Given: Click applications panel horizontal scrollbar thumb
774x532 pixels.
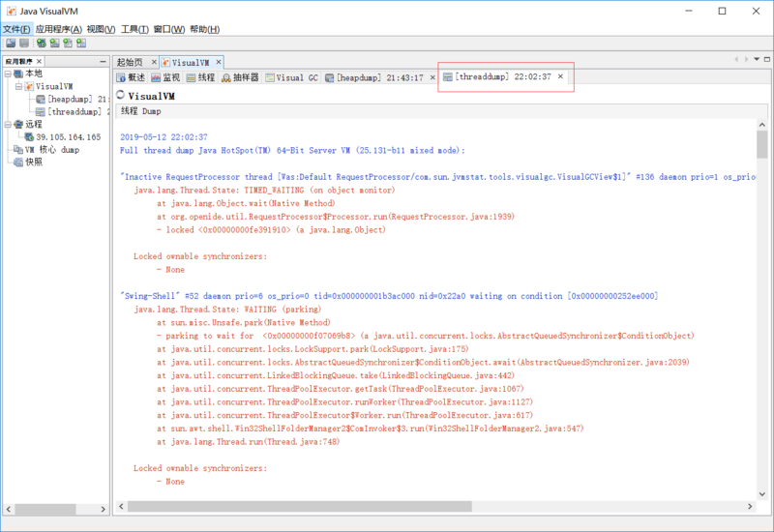Looking at the screenshot, I should [x=45, y=509].
